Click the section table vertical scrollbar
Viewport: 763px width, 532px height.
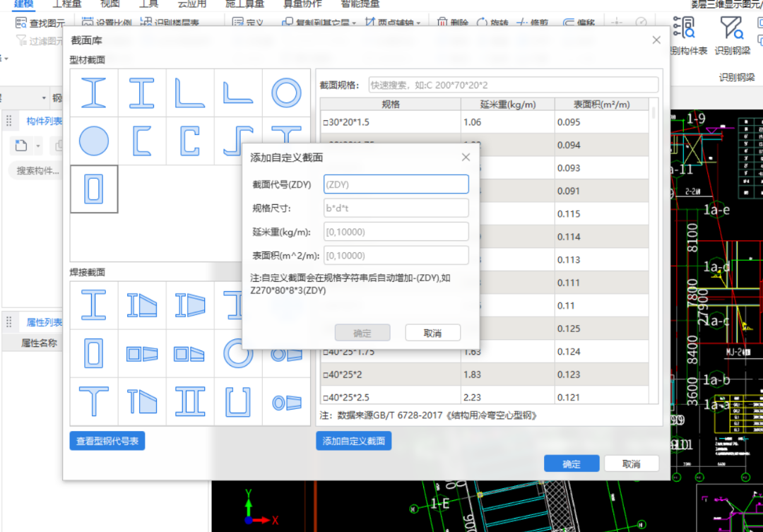click(653, 114)
